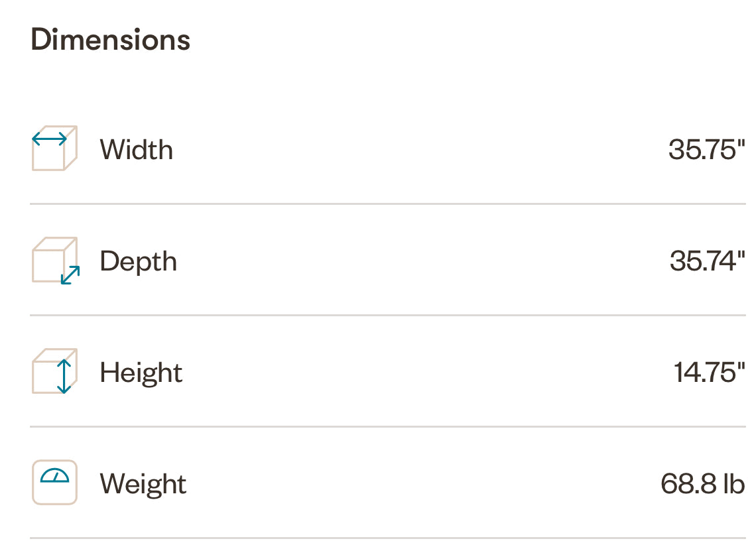This screenshot has width=756, height=551.
Task: Click the Width dimension cube icon
Action: click(54, 150)
